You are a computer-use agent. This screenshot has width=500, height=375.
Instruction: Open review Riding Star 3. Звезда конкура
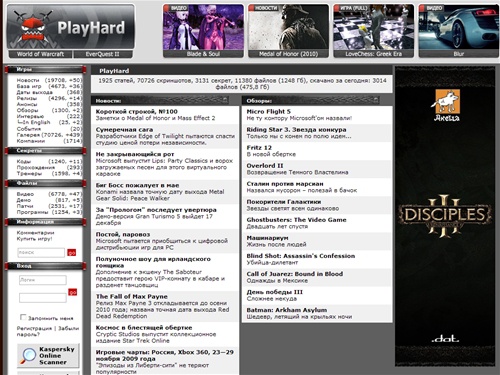pyautogui.click(x=296, y=130)
